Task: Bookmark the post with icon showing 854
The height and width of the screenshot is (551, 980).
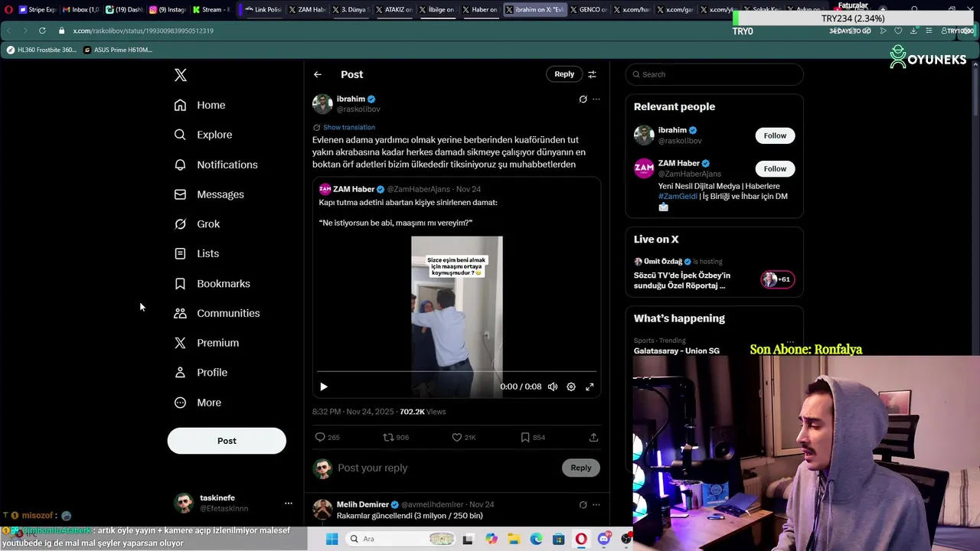Action: click(525, 437)
